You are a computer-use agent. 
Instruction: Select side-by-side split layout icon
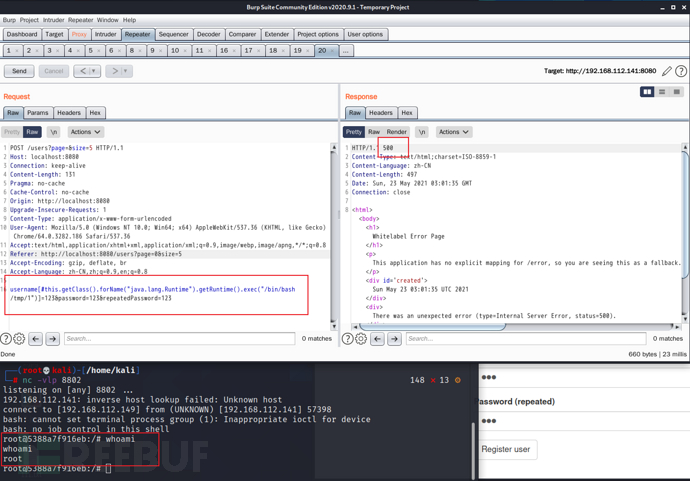(x=647, y=92)
